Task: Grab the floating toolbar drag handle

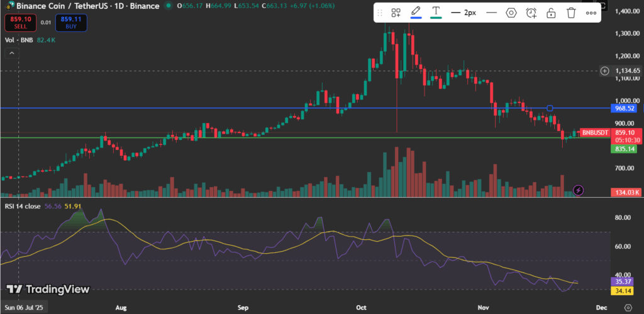Action: click(x=380, y=13)
